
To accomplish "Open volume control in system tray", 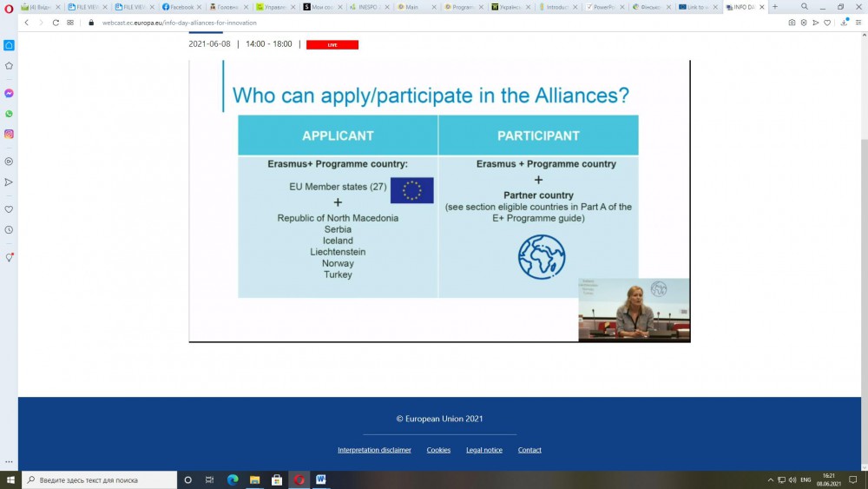I will pyautogui.click(x=792, y=480).
